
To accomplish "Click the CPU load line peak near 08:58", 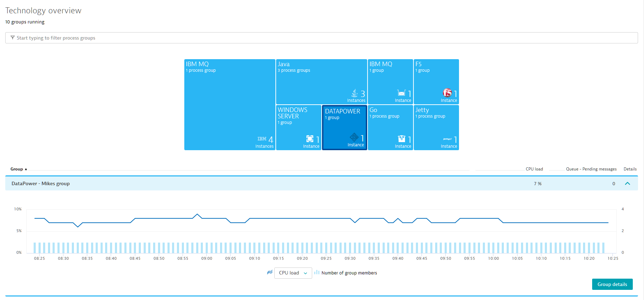I will pos(197,214).
